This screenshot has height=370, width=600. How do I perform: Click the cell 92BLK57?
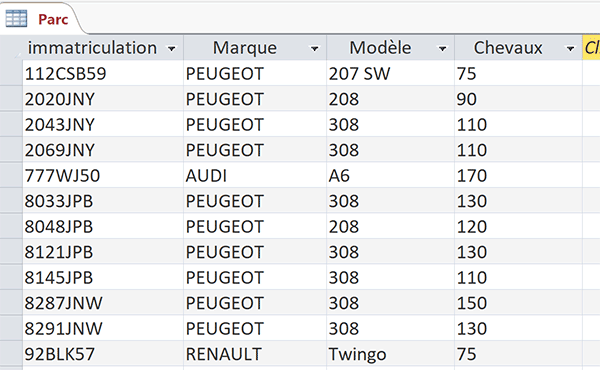click(103, 354)
